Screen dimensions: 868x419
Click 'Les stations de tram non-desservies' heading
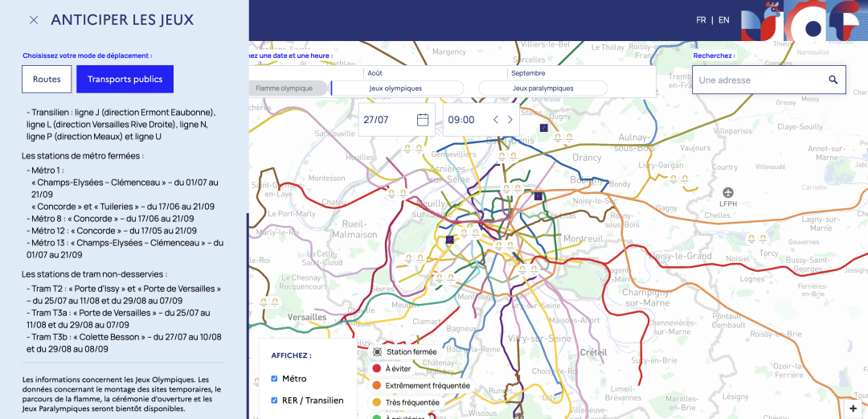[x=95, y=273]
